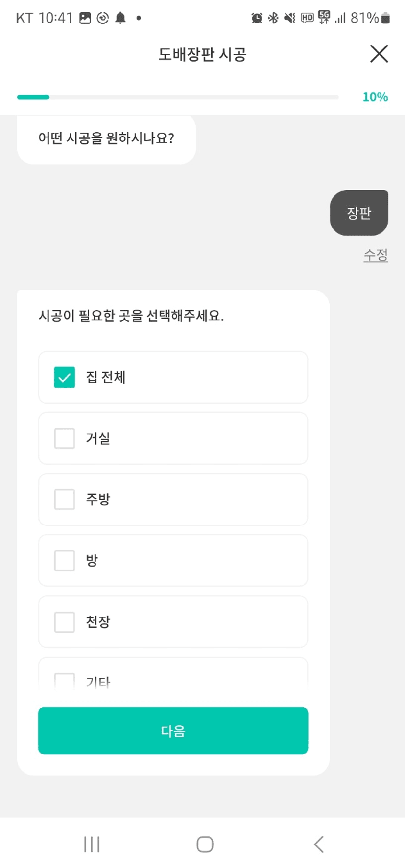
Task: Open the recent apps icon
Action: (x=92, y=844)
